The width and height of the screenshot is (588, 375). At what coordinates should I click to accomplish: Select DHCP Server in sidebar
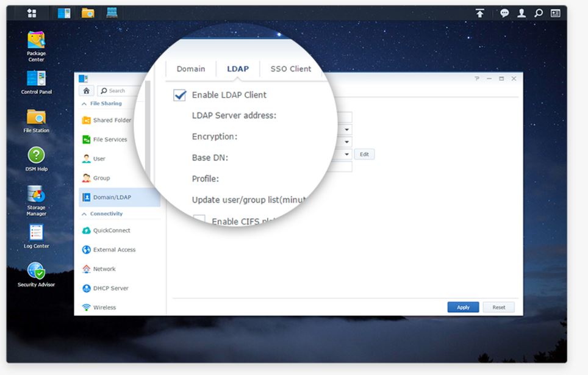click(110, 288)
